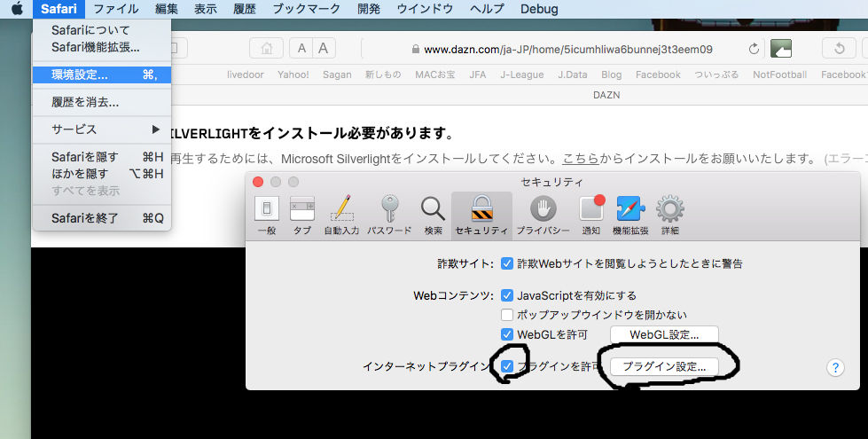Image resolution: width=868 pixels, height=439 pixels.
Task: Open the ファイル menu
Action: pyautogui.click(x=115, y=9)
